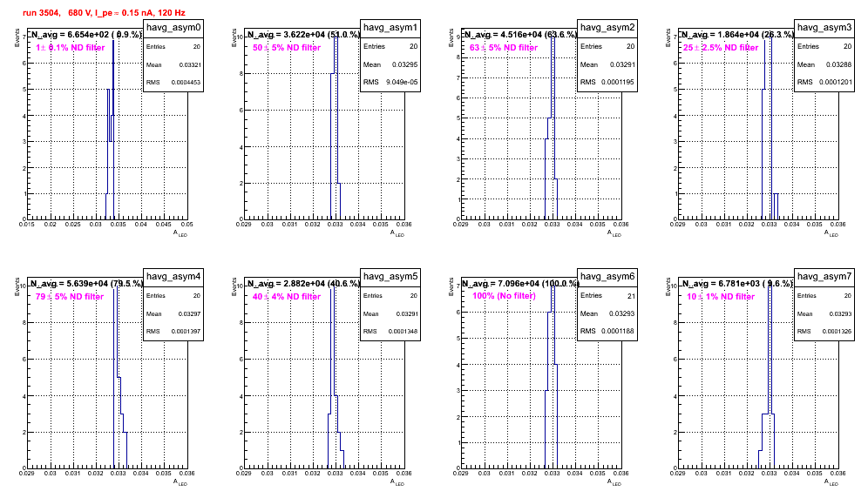Click the N_avg = 4.516e+04 label
Viewport: 868px width, 498px height.
520,34
